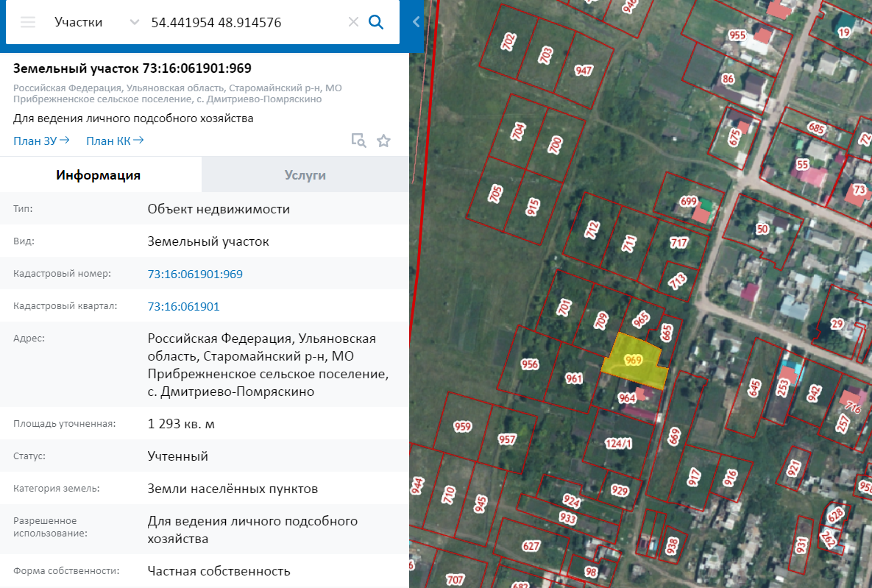872x588 pixels.
Task: Select parcel 705 on the map
Action: pos(495,194)
